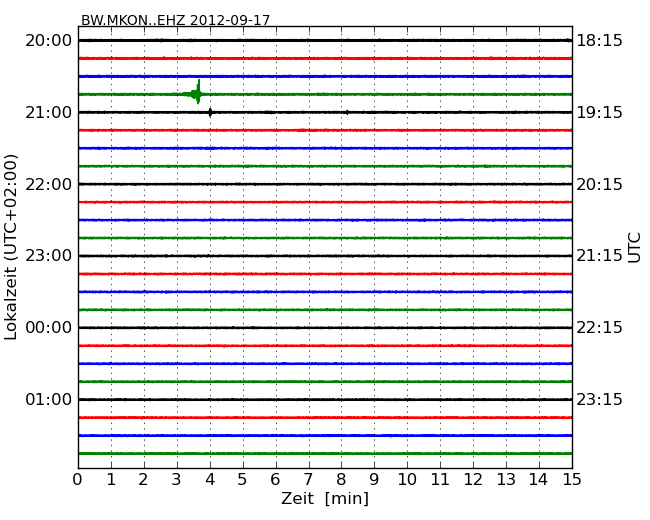Click the x-axis tick label 14
The width and height of the screenshot is (650, 520).
pos(538,479)
